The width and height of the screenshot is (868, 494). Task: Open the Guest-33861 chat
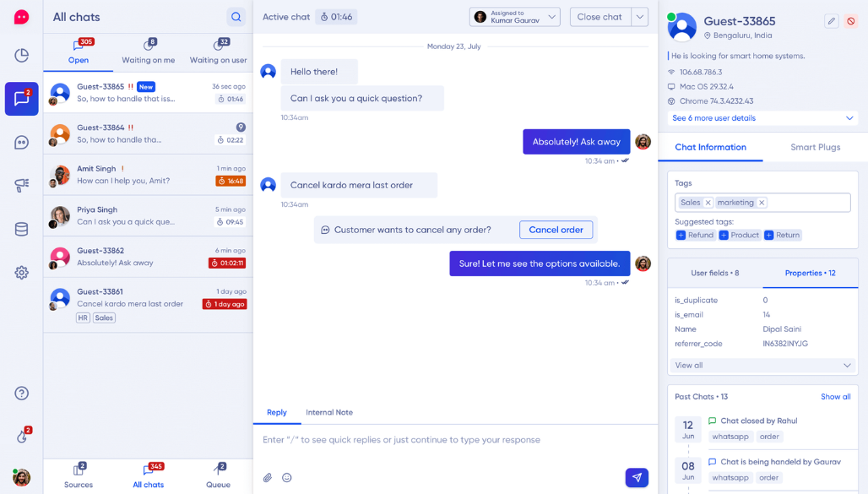pyautogui.click(x=149, y=305)
